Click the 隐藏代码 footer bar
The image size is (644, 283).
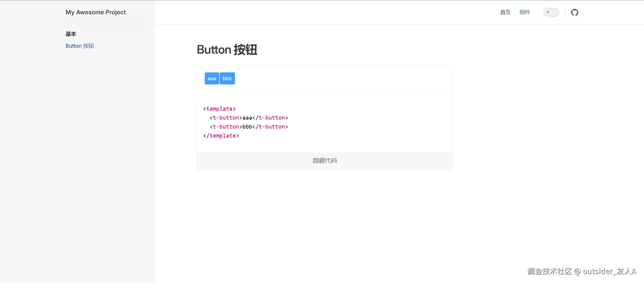(x=325, y=160)
